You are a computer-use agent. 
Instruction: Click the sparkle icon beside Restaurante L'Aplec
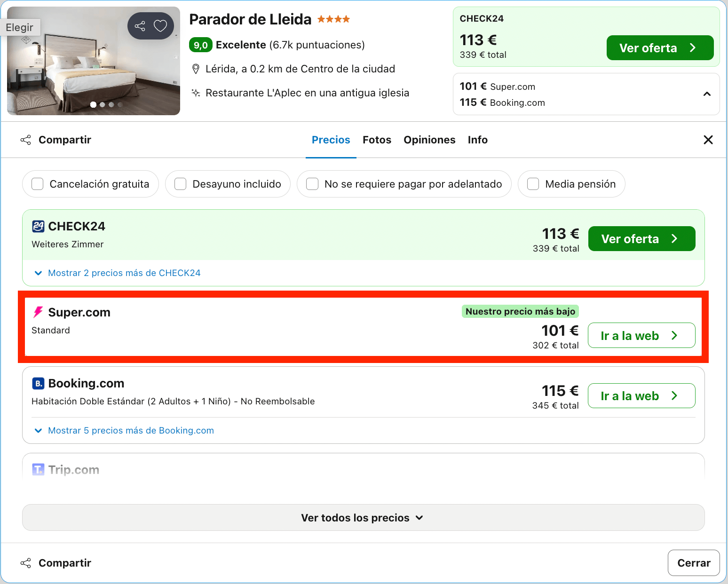(x=196, y=93)
